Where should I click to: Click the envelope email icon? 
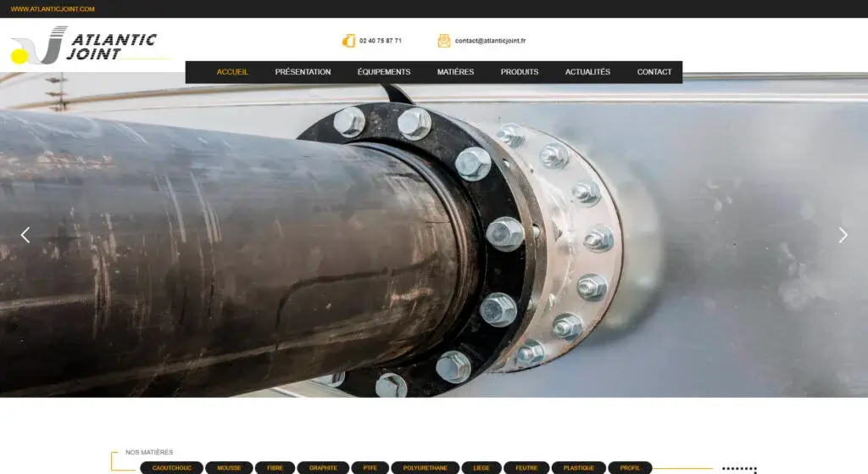(x=444, y=41)
